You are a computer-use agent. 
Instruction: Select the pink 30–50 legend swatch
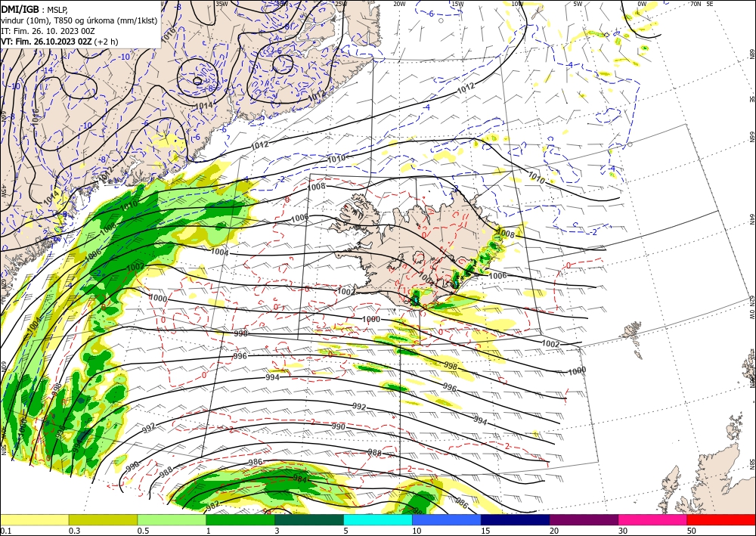pyautogui.click(x=653, y=519)
